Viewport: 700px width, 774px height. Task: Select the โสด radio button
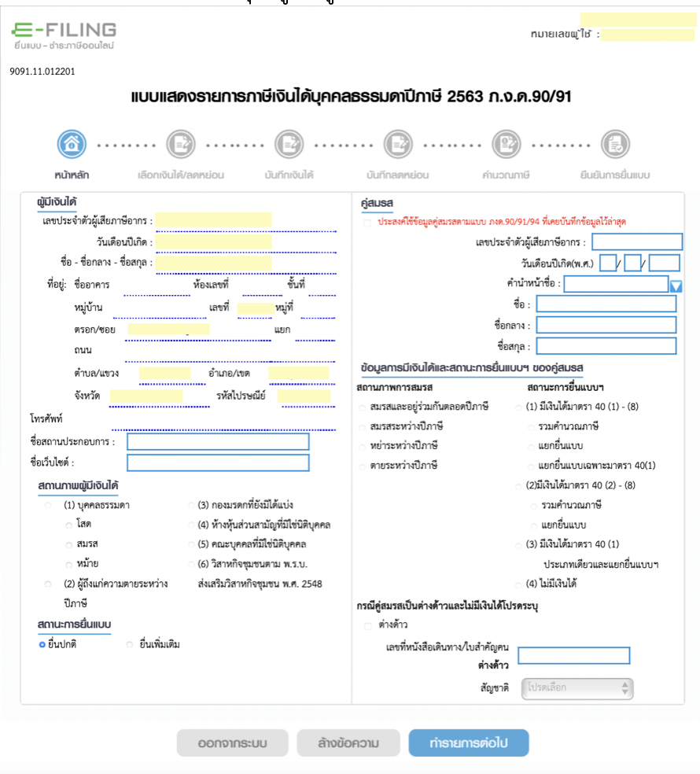(69, 525)
